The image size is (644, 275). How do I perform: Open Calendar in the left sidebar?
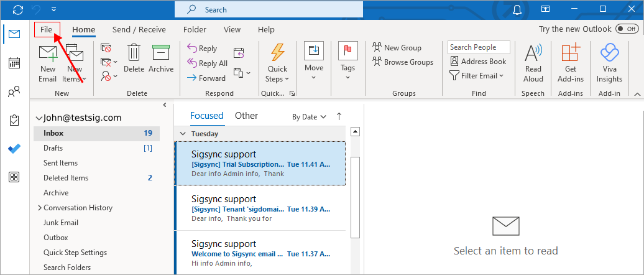14,63
